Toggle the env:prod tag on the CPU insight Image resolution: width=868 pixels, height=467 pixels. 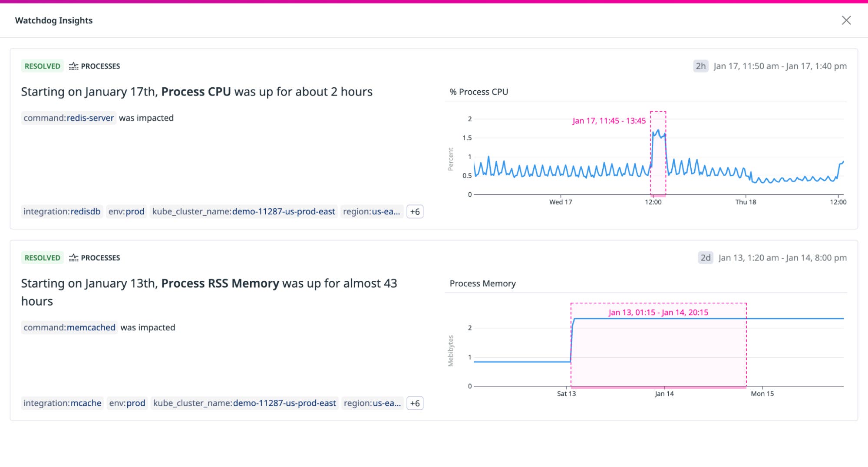127,211
